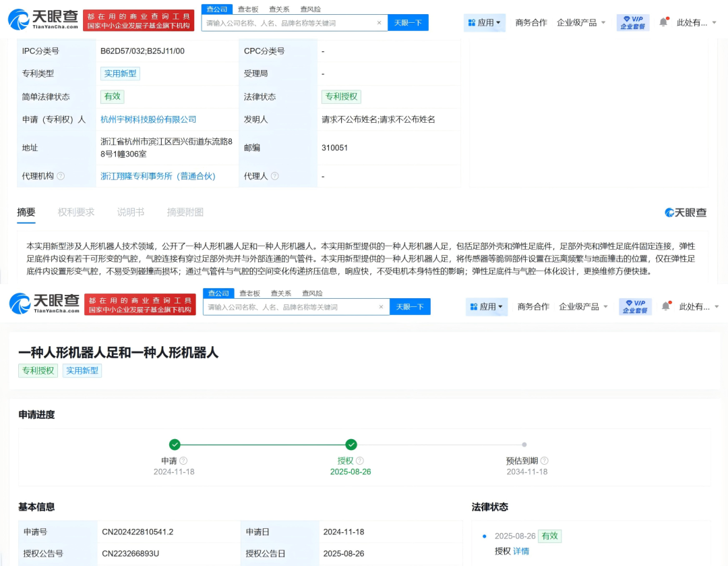Click the 有效 tag beside 2025-08-26 in 法律状态

pyautogui.click(x=550, y=536)
